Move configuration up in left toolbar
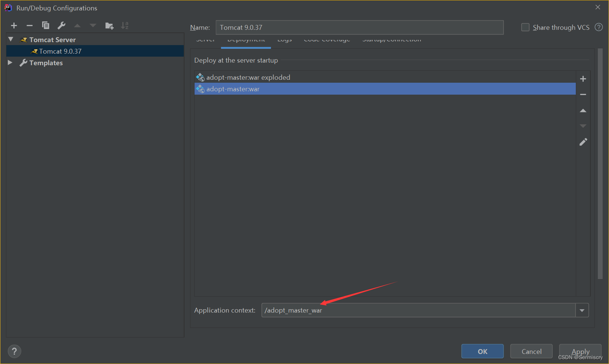This screenshot has height=364, width=609. (77, 26)
